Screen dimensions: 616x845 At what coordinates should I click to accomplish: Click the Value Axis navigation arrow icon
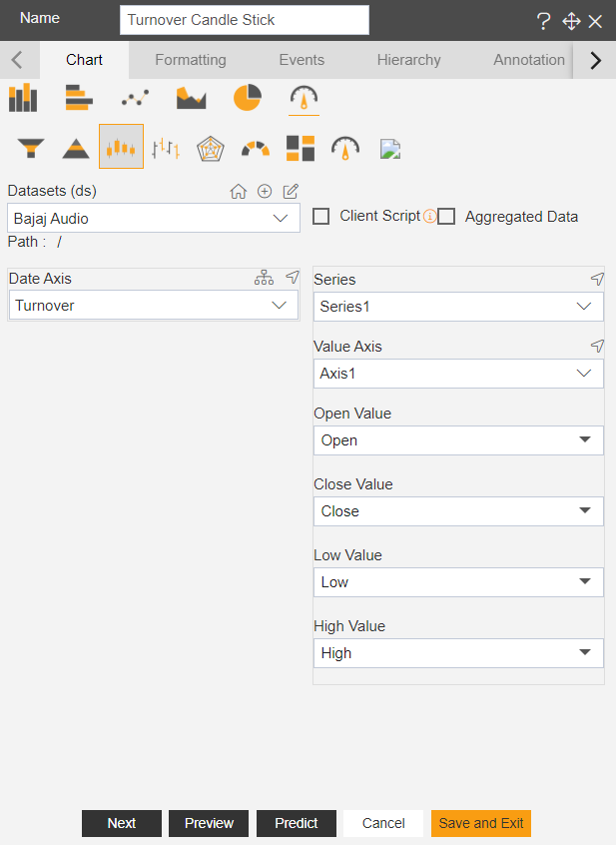click(597, 346)
